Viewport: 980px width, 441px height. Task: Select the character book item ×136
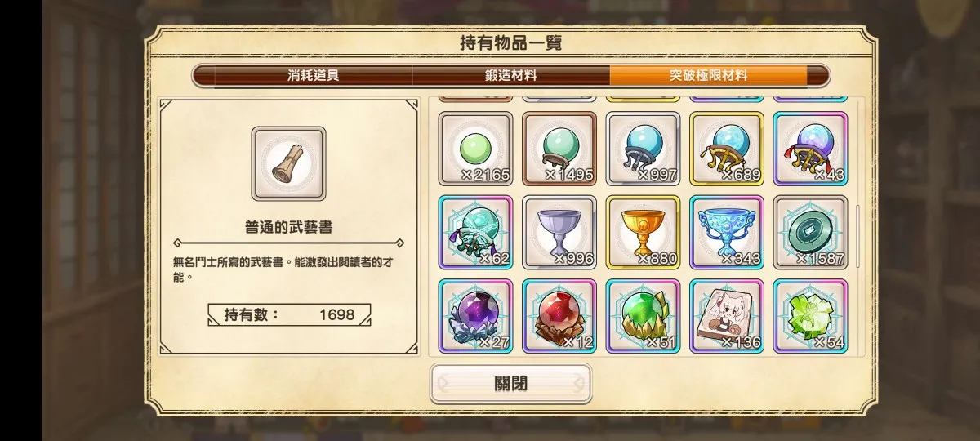pos(727,316)
